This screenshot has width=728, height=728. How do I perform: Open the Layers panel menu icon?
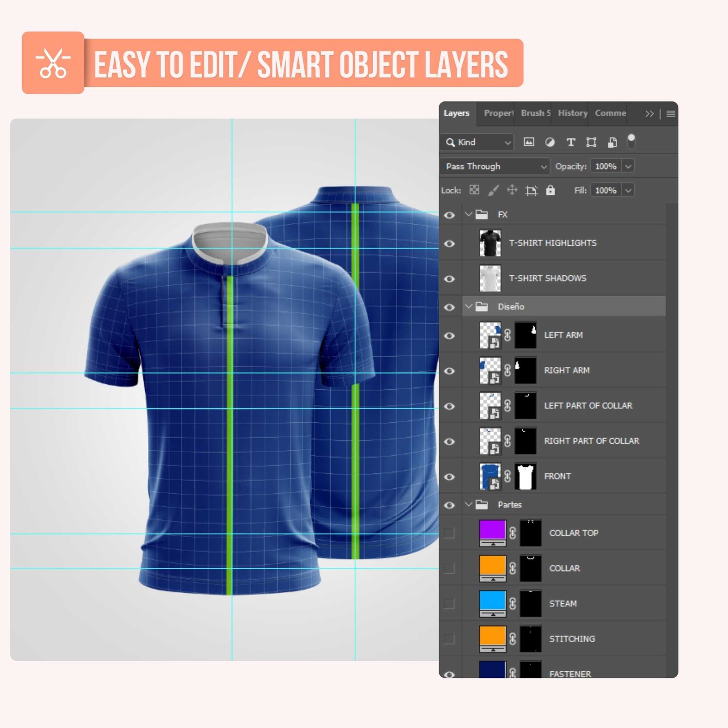point(671,114)
